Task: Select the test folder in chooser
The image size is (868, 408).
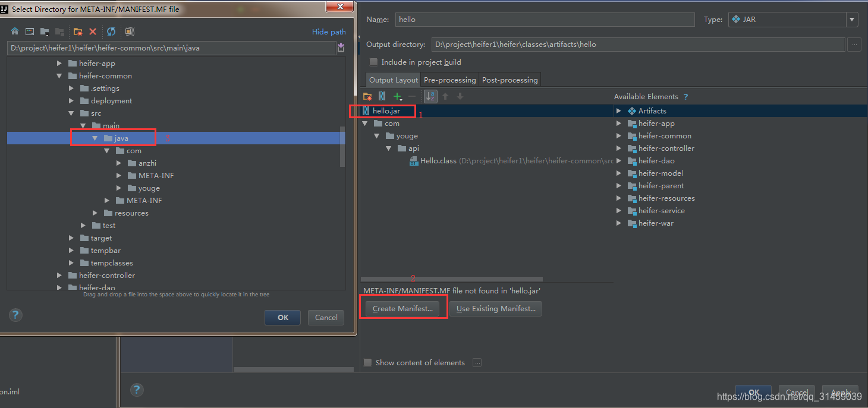Action: point(109,226)
